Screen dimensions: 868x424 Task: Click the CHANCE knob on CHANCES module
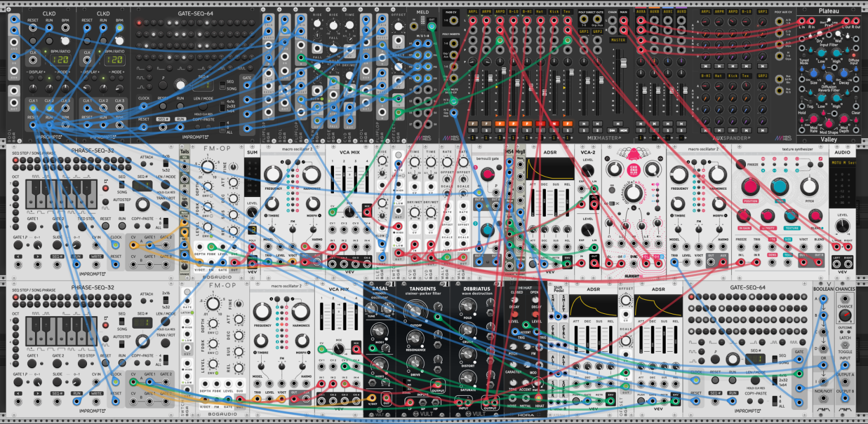point(845,315)
